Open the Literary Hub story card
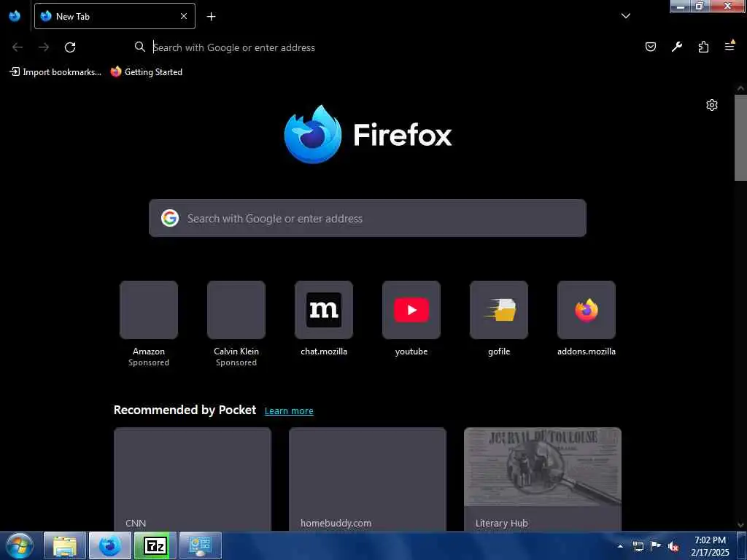Viewport: 747px width, 560px height. (543, 479)
